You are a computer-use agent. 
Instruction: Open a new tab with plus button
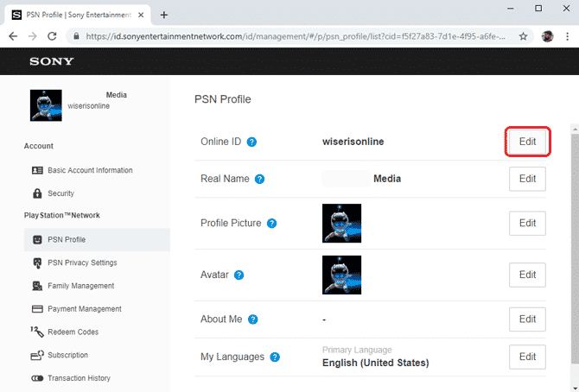tap(164, 15)
